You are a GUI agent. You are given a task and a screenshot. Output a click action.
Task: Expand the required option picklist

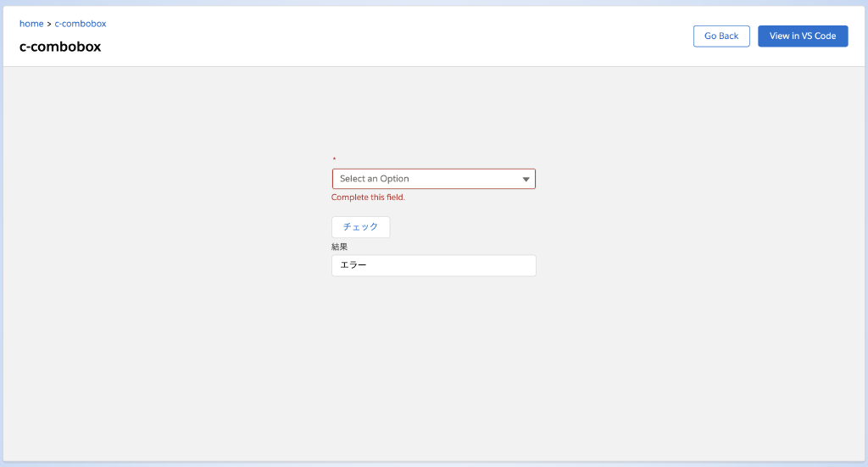pyautogui.click(x=433, y=179)
